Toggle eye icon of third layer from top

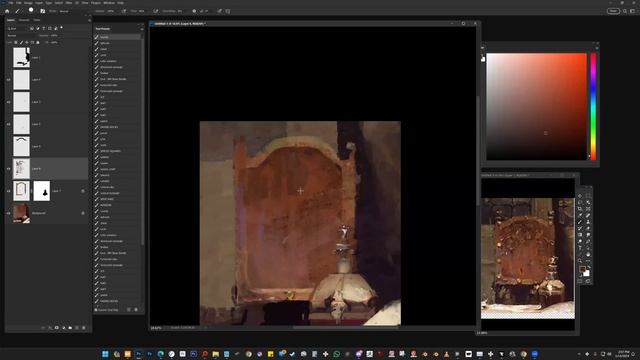coord(9,102)
